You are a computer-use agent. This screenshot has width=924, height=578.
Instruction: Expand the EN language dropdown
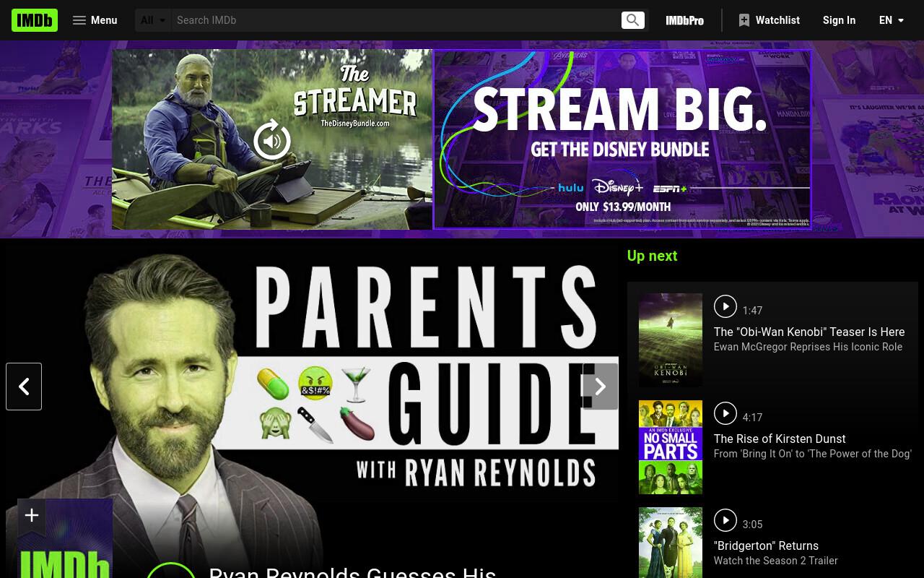[x=892, y=20]
